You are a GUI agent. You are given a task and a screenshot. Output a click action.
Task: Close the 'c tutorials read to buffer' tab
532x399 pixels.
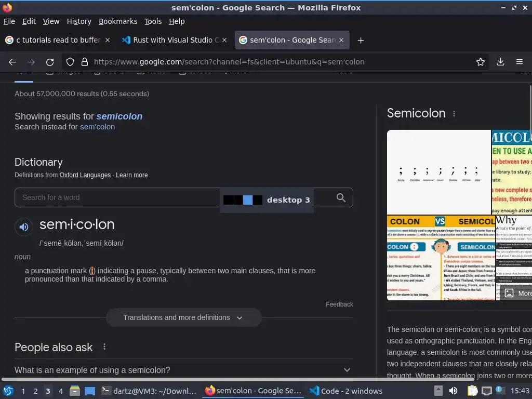pyautogui.click(x=107, y=40)
